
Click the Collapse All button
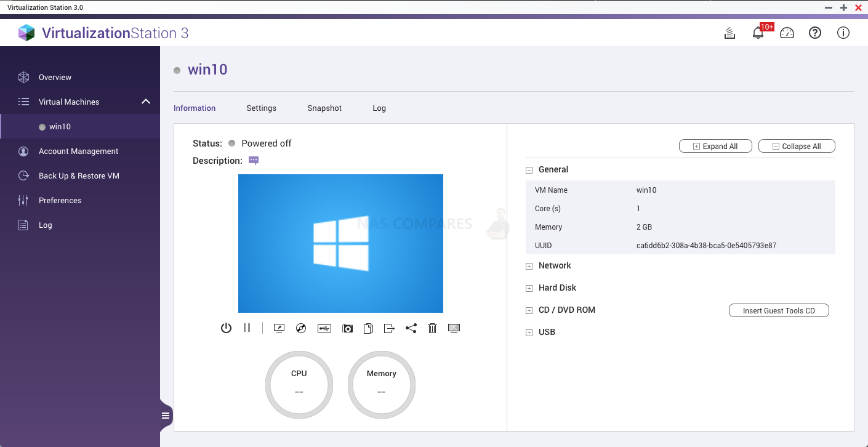pyautogui.click(x=797, y=146)
